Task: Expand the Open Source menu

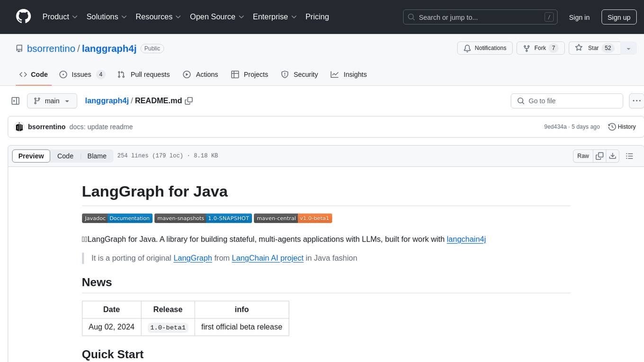Action: click(x=217, y=17)
